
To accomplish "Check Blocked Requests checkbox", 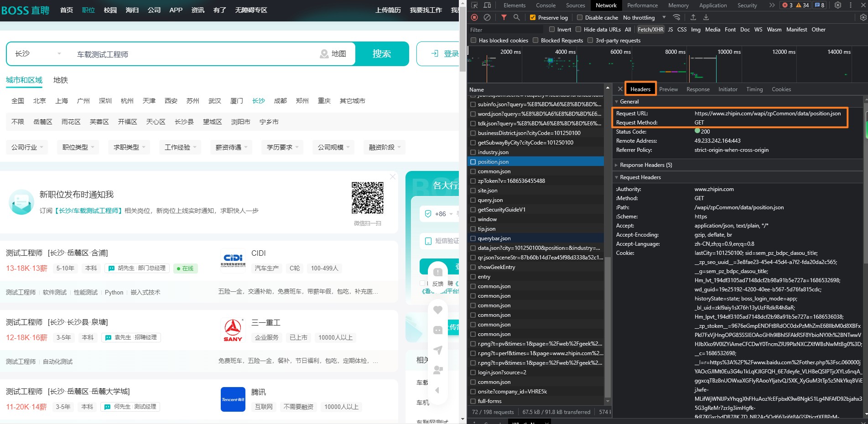I will pos(535,40).
